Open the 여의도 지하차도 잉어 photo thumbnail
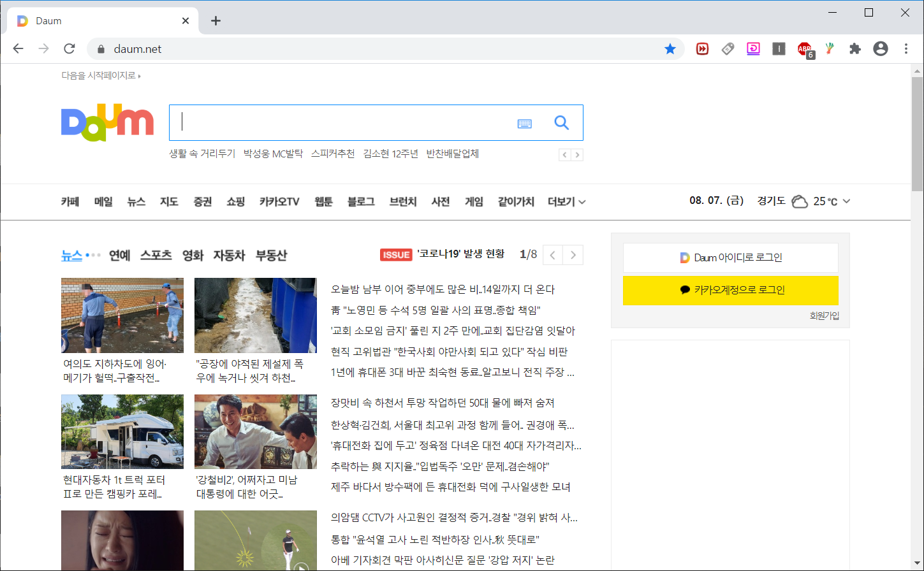This screenshot has height=571, width=924. (122, 315)
